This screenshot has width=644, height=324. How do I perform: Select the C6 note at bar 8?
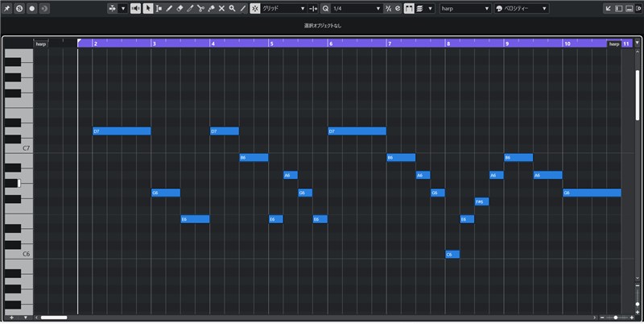tap(452, 255)
